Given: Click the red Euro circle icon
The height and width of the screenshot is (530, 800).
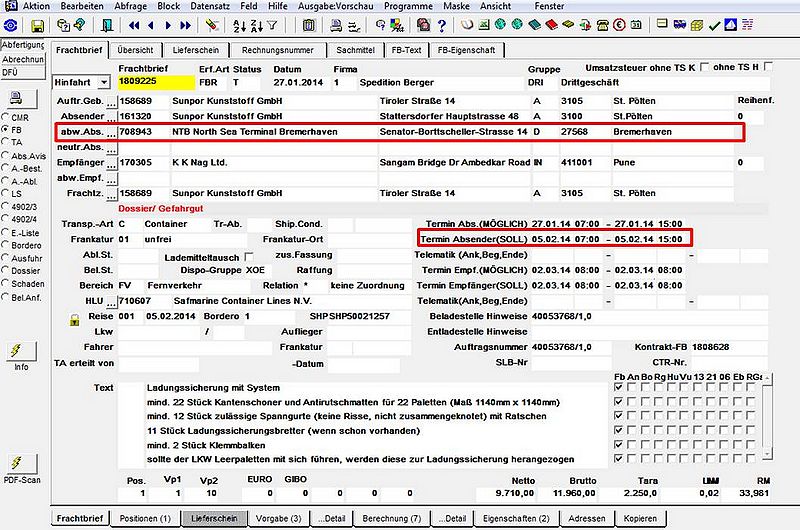Looking at the screenshot, I should pos(619,24).
